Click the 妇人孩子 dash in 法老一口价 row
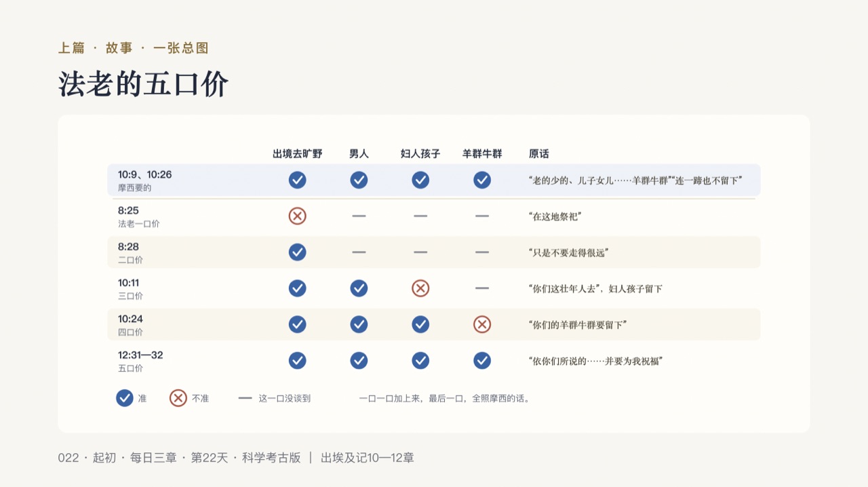The image size is (868, 487). pyautogui.click(x=420, y=216)
